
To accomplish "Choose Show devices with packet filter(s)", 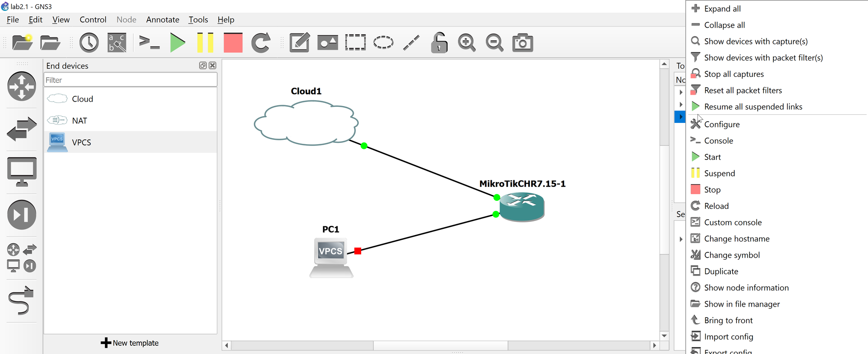I will pyautogui.click(x=777, y=58).
